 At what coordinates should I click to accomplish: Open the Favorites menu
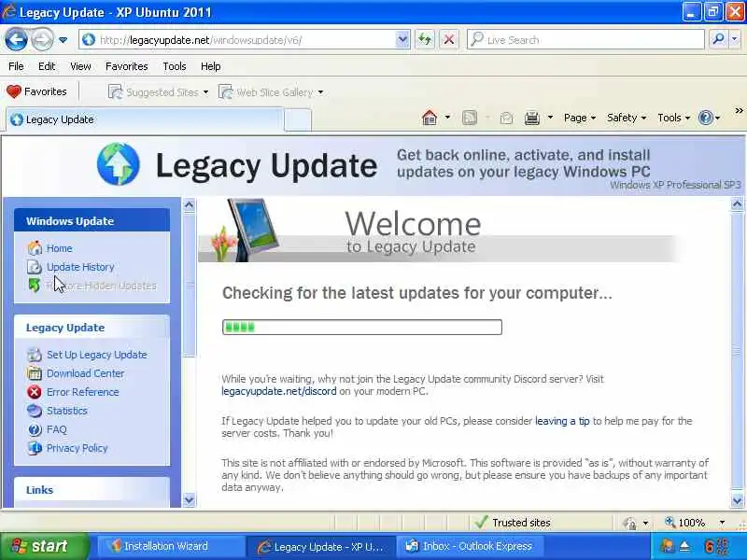127,66
